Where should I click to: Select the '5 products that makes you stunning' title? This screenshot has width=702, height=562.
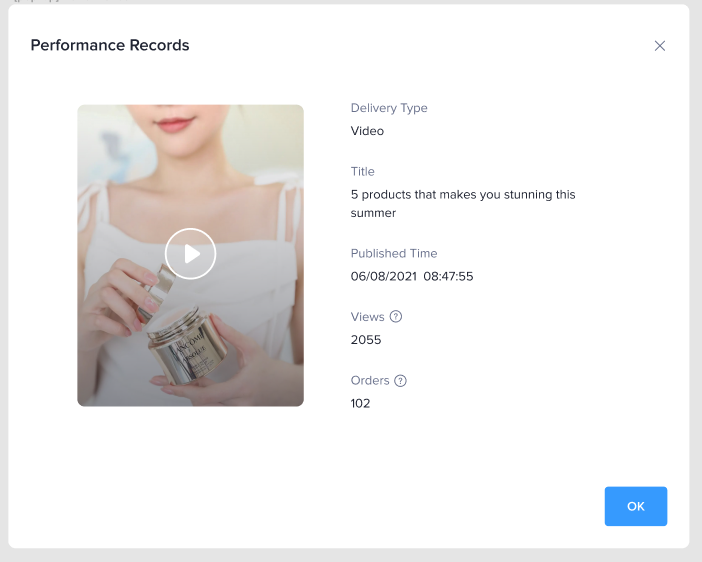(x=463, y=195)
